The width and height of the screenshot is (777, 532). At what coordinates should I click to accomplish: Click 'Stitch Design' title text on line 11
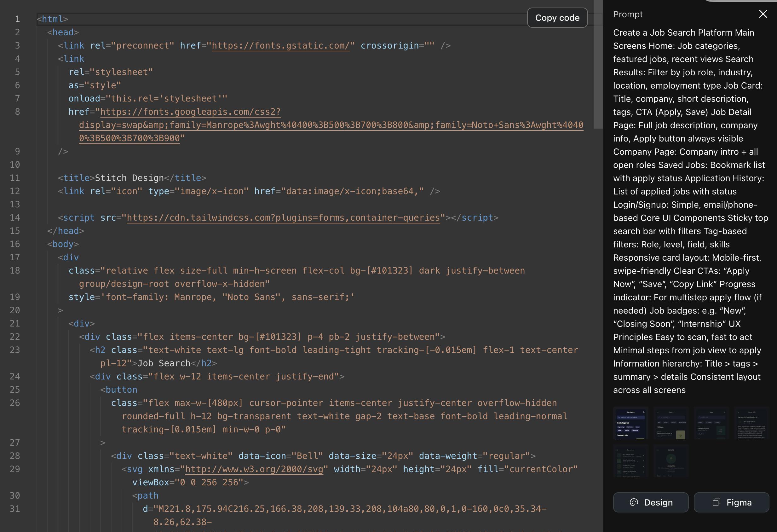pos(129,178)
